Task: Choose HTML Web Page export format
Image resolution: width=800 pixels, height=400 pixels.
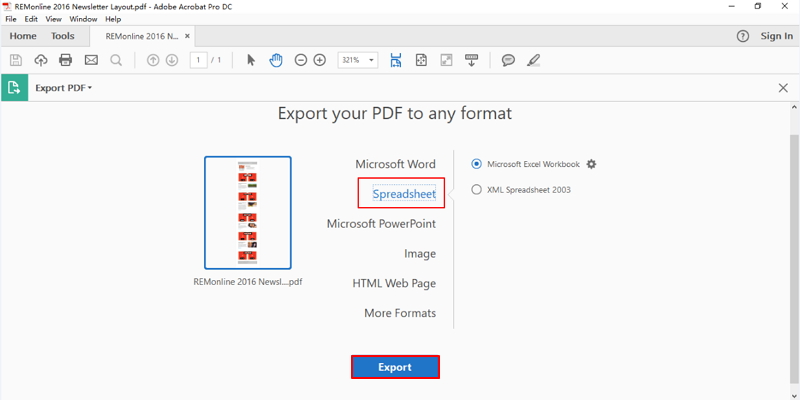Action: 394,283
